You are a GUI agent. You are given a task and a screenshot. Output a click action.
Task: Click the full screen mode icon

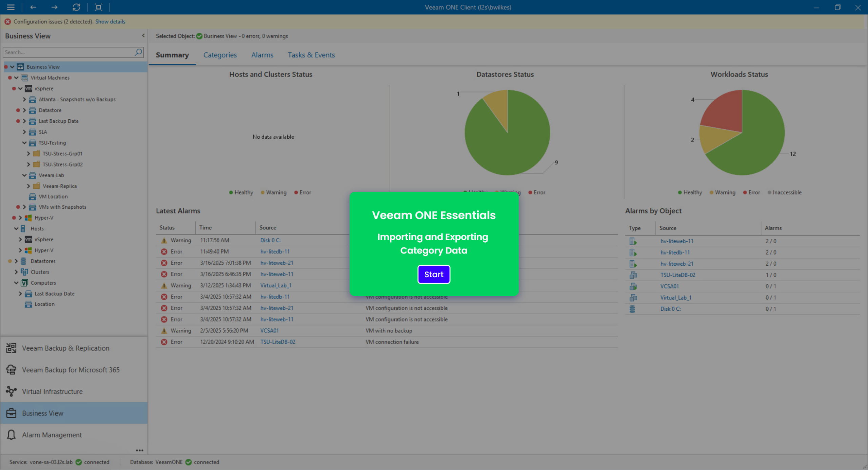click(x=98, y=7)
